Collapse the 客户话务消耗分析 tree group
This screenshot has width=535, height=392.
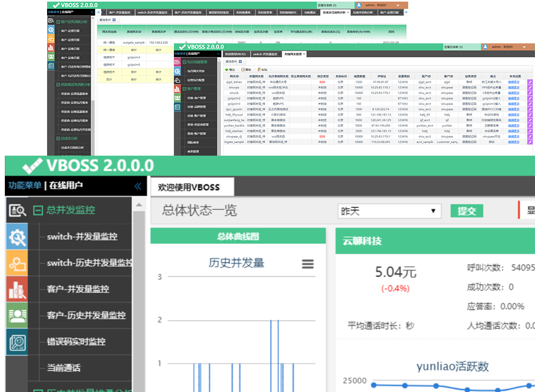58,22
